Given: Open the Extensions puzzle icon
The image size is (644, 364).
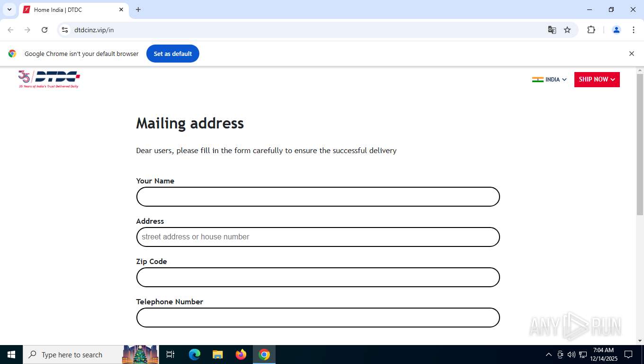Looking at the screenshot, I should (591, 30).
